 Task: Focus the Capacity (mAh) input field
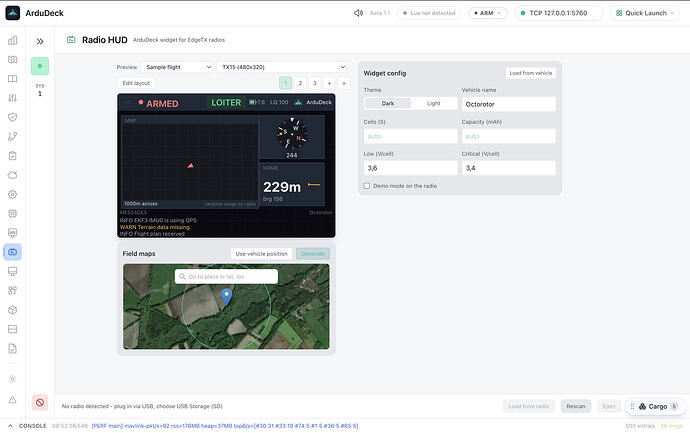tap(509, 136)
